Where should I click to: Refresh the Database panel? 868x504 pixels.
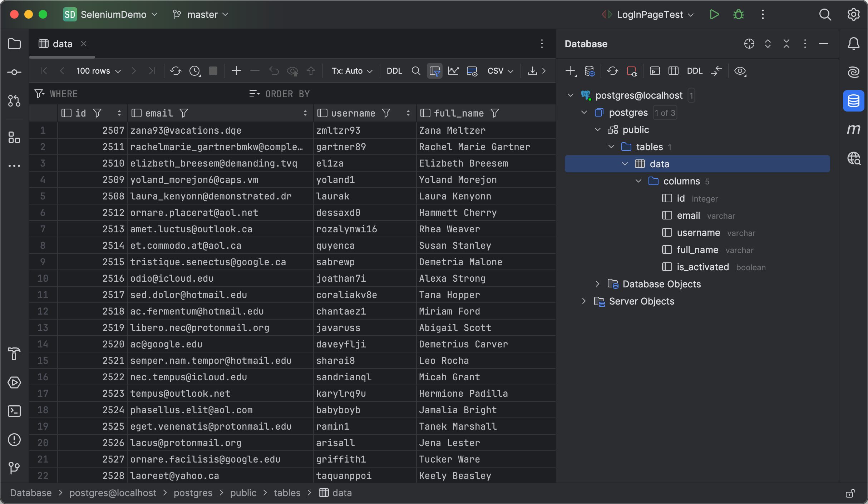(612, 71)
